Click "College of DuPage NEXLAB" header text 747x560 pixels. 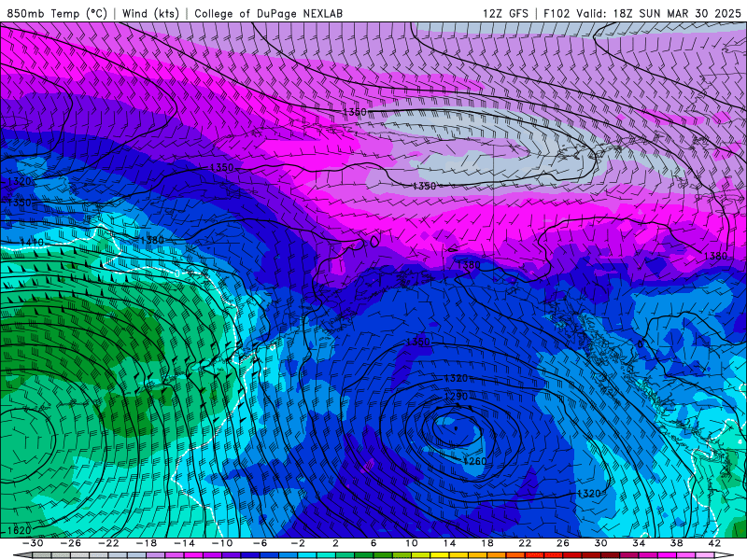(x=268, y=13)
